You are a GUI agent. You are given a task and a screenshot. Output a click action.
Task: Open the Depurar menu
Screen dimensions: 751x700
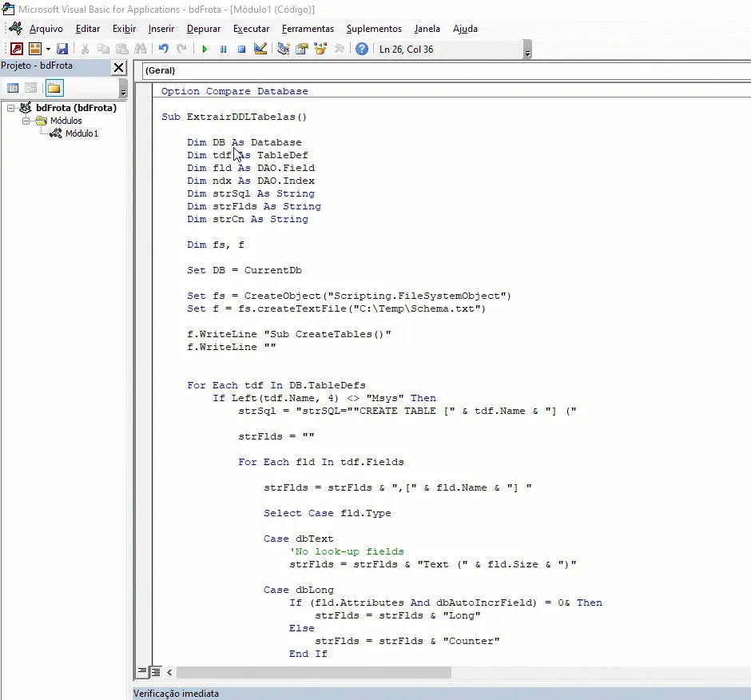[204, 29]
